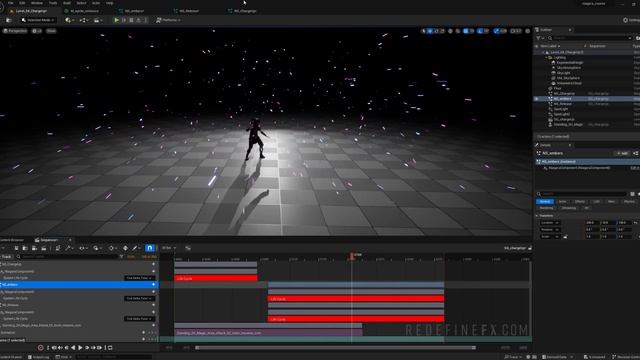The width and height of the screenshot is (640, 360).
Task: Open Fire Delta Time dropdown under NS_embers
Action: (139, 298)
